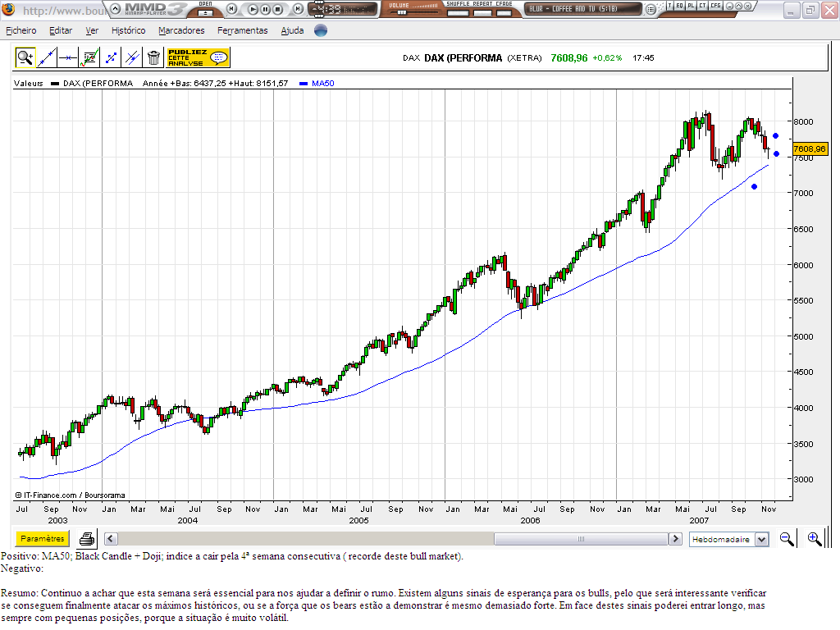Toggle the Winamp T button
This screenshot has width=840, height=630.
coord(669,6)
